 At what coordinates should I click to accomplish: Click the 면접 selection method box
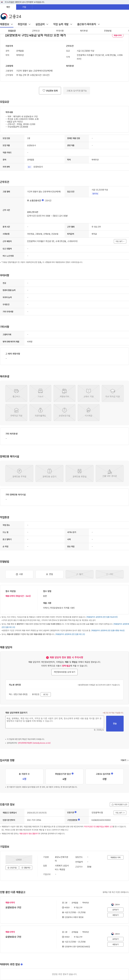tap(49, 574)
